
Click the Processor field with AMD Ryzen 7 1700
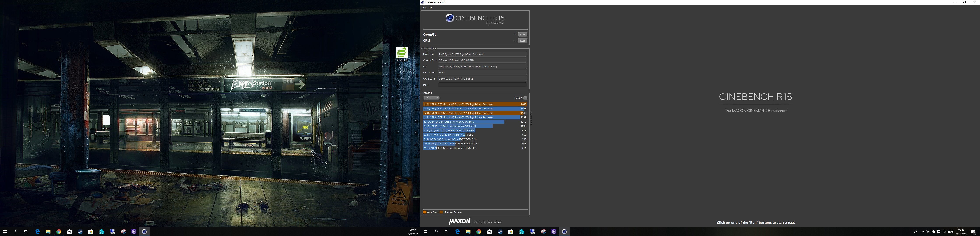point(482,54)
